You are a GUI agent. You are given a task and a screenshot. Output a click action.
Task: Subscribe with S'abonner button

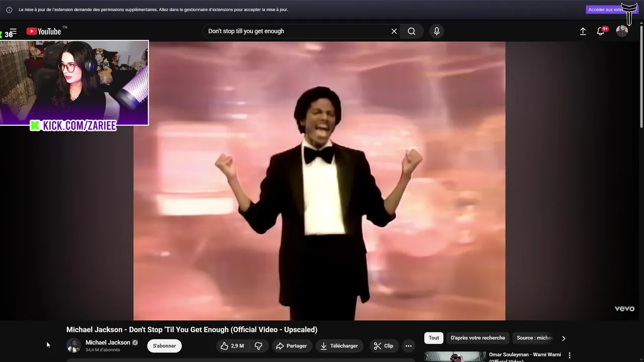(x=165, y=346)
